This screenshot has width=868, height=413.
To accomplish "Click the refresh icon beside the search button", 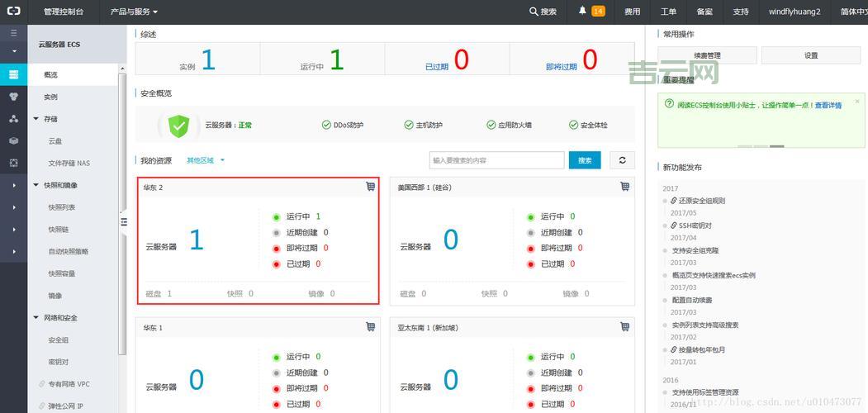I will (x=622, y=160).
